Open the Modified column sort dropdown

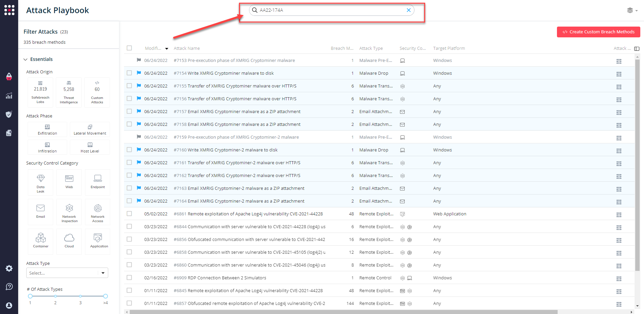pos(167,48)
